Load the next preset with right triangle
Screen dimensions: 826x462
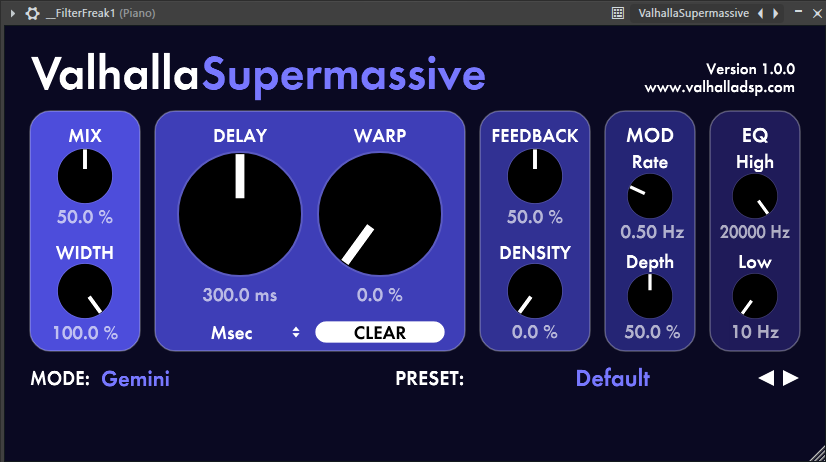point(791,378)
